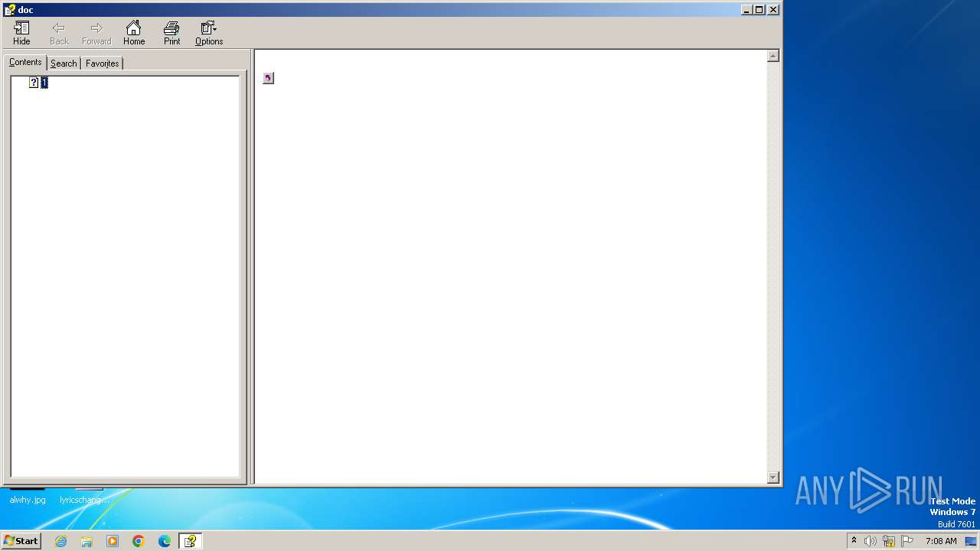Hide the navigation pane with Hide button
Image resolution: width=980 pixels, height=551 pixels.
coord(21,34)
